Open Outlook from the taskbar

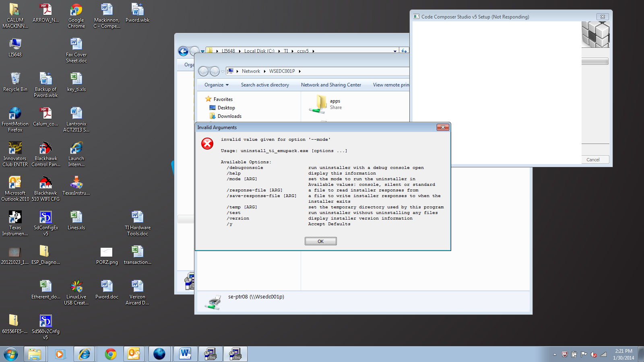click(134, 354)
